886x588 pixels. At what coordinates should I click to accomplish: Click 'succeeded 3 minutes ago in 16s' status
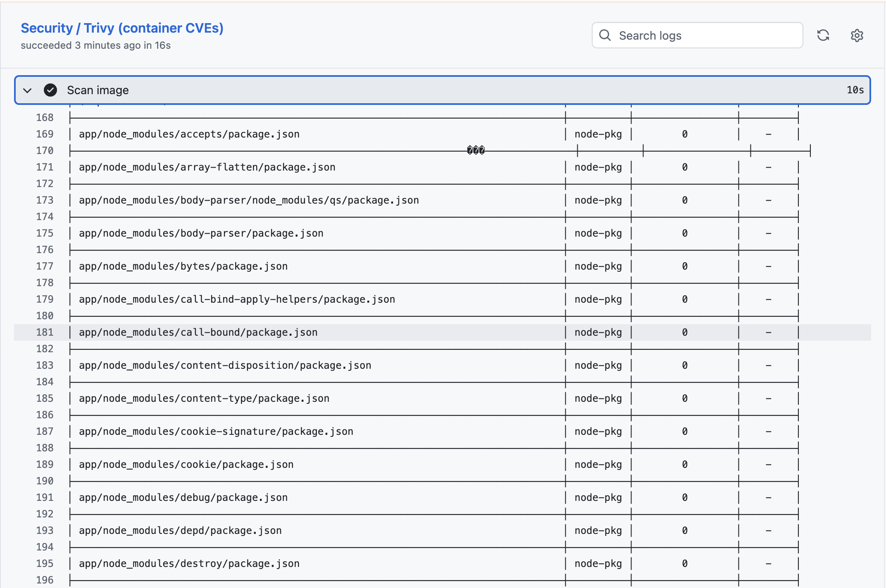[96, 45]
